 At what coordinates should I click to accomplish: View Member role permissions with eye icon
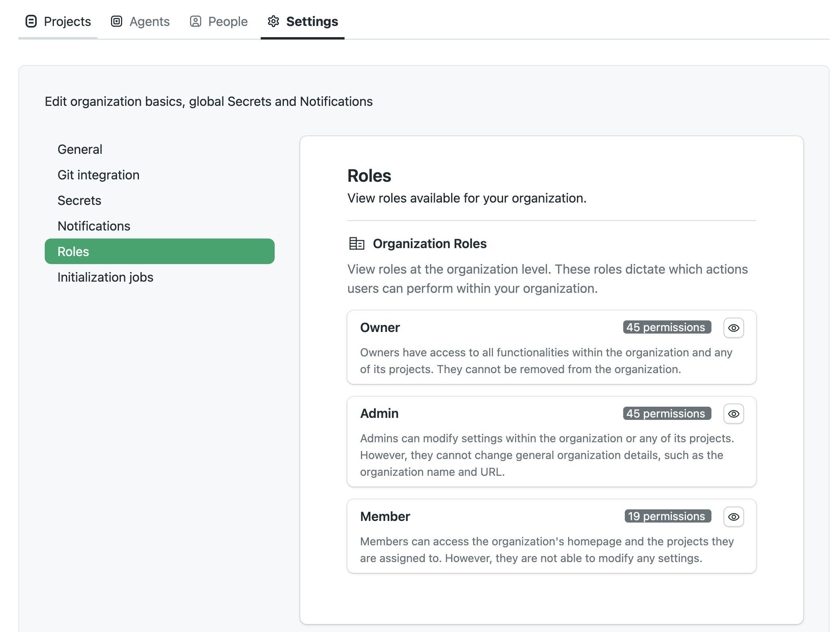pyautogui.click(x=734, y=517)
